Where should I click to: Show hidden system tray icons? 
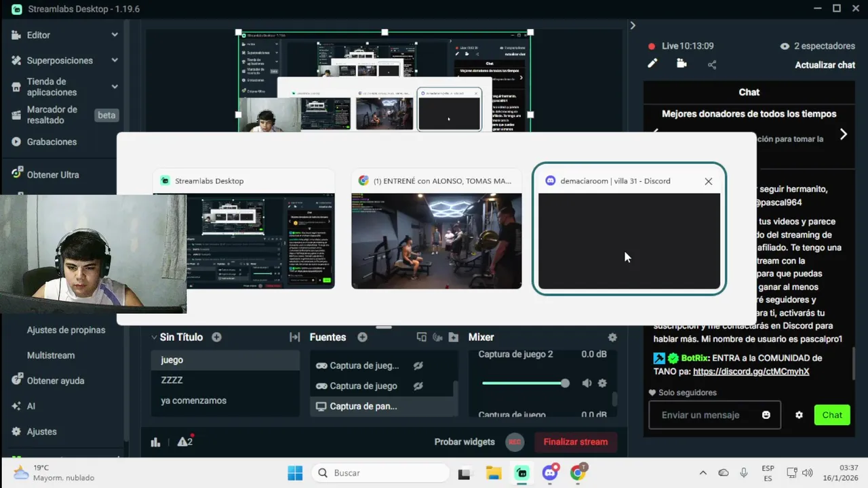(x=703, y=473)
